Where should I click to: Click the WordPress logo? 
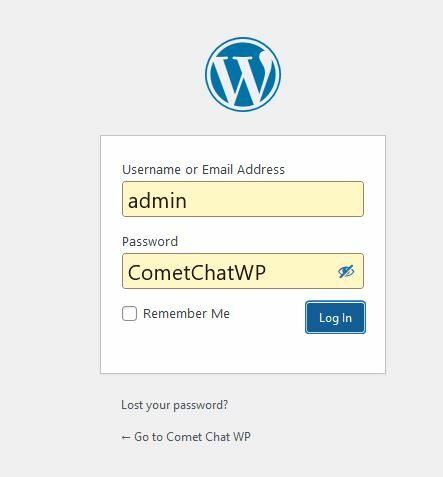click(x=243, y=74)
